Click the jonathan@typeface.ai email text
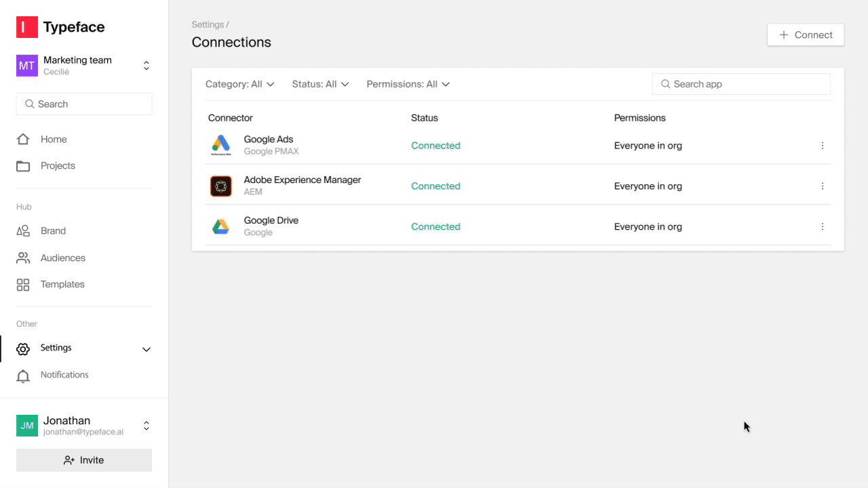The height and width of the screenshot is (488, 868). [x=83, y=432]
